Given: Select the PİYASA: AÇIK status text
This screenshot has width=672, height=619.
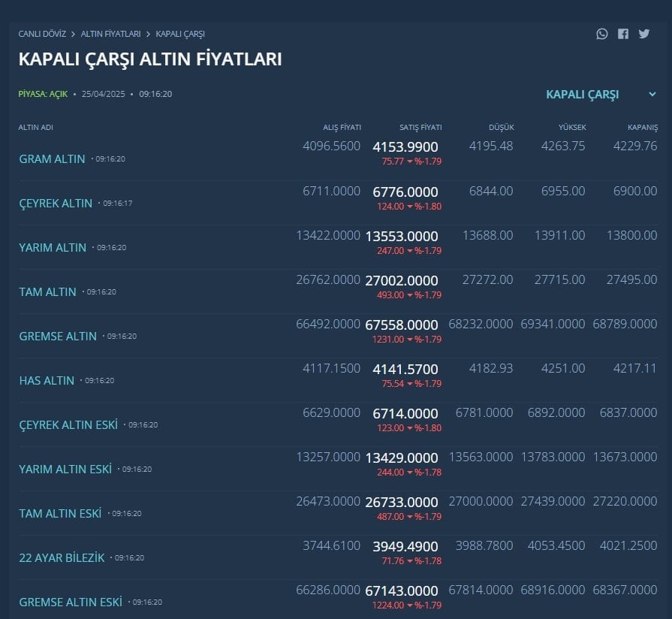Looking at the screenshot, I should [43, 95].
